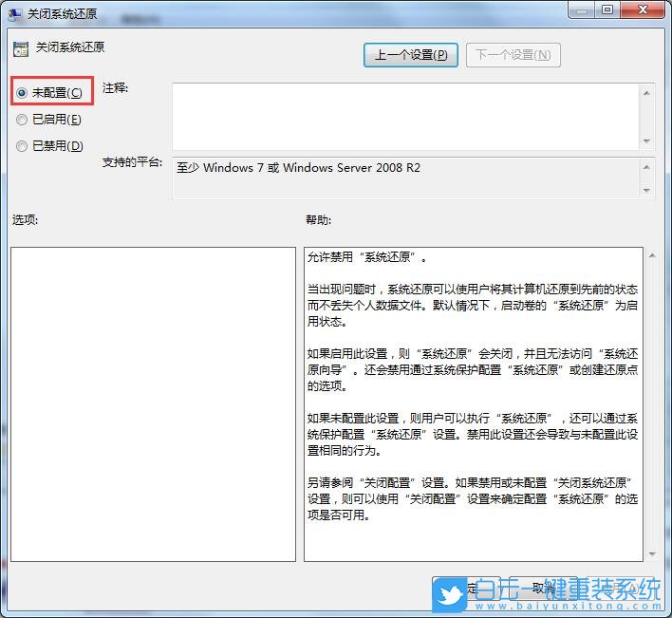The width and height of the screenshot is (672, 618).
Task: Click the 注释 box scroll down arrow
Action: coord(646,141)
